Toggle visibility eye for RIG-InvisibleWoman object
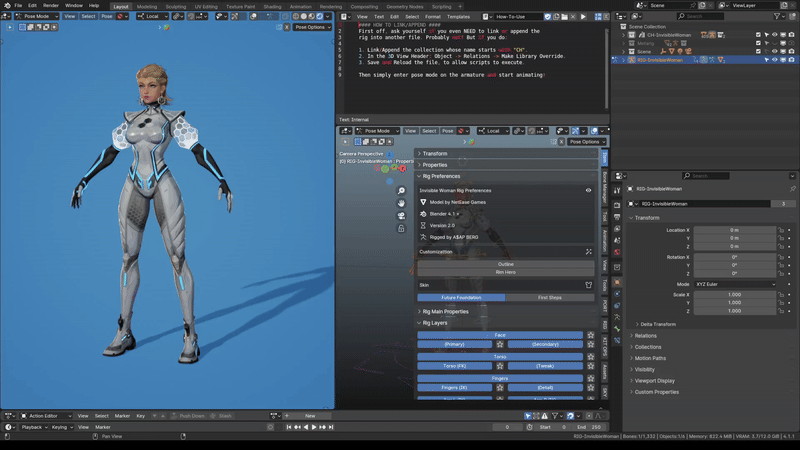 [x=774, y=60]
